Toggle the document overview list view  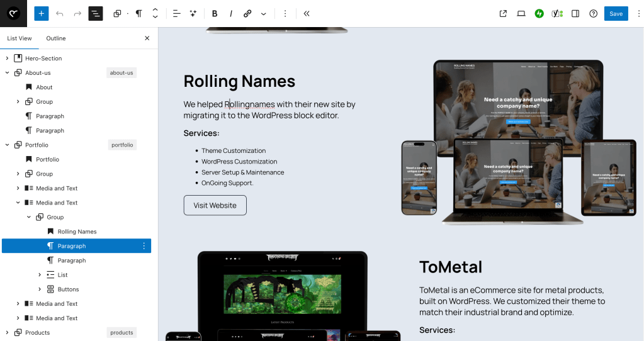(95, 14)
